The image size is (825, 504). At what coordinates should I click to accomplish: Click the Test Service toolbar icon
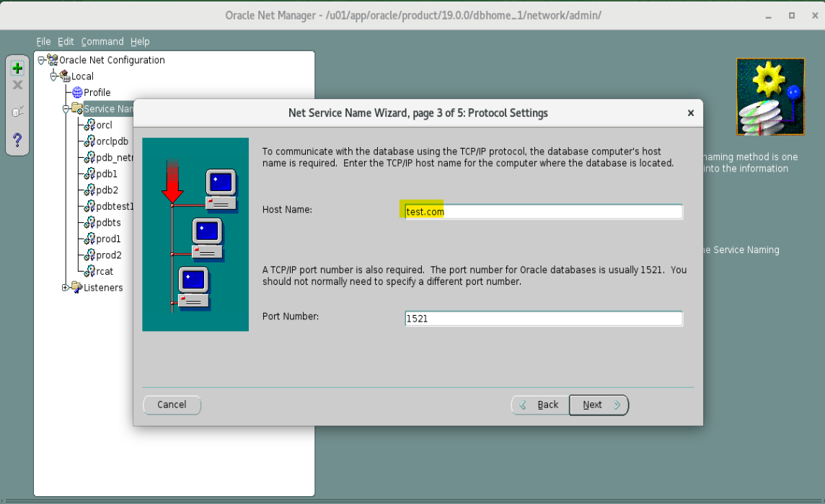(x=17, y=112)
